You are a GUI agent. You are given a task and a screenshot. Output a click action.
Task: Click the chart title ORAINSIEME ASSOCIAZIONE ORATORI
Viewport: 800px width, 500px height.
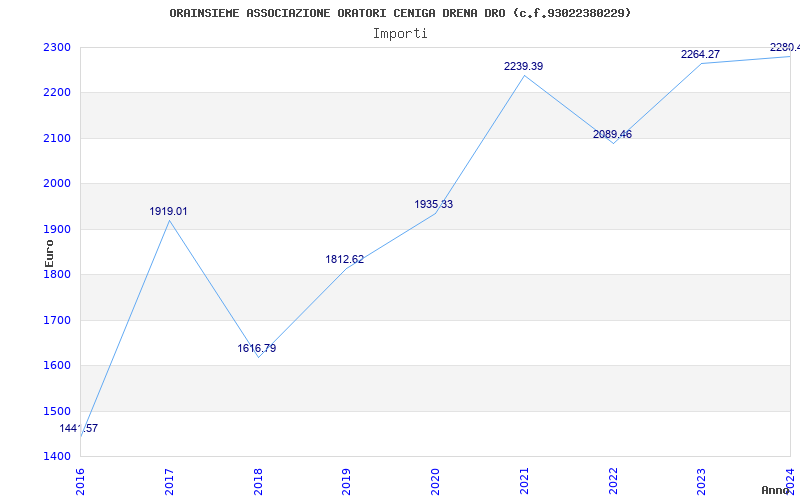point(400,13)
